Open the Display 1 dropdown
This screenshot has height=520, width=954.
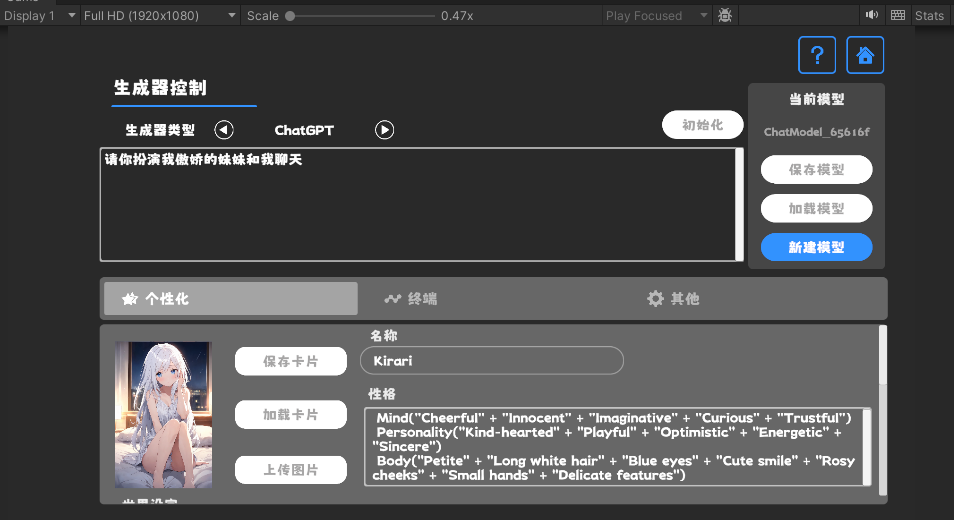point(40,15)
